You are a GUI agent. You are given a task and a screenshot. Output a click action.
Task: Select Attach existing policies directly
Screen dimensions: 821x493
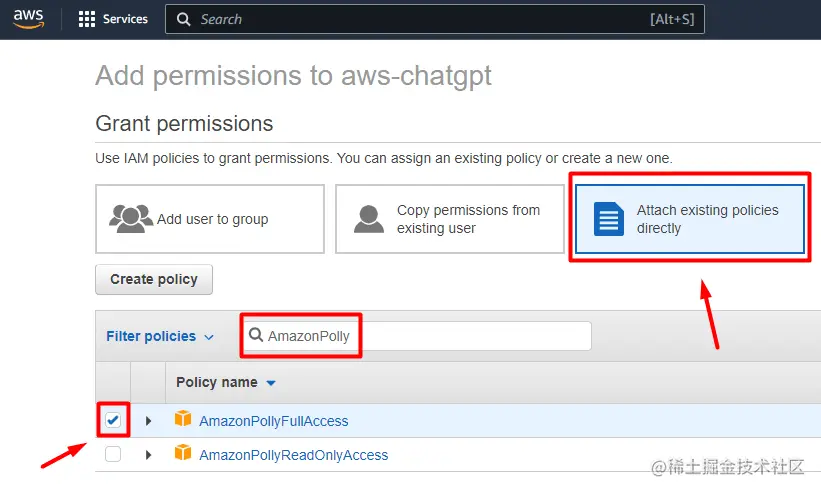pyautogui.click(x=690, y=219)
